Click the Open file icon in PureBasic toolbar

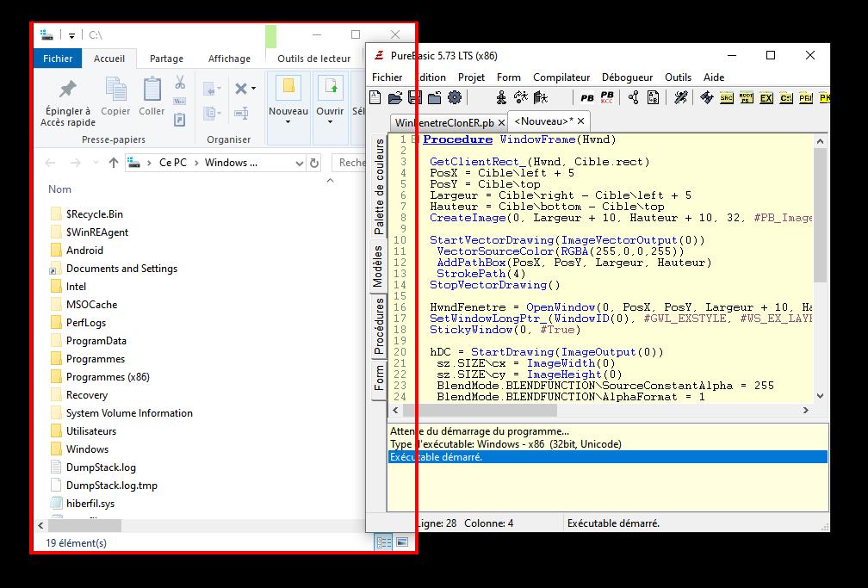click(x=395, y=98)
